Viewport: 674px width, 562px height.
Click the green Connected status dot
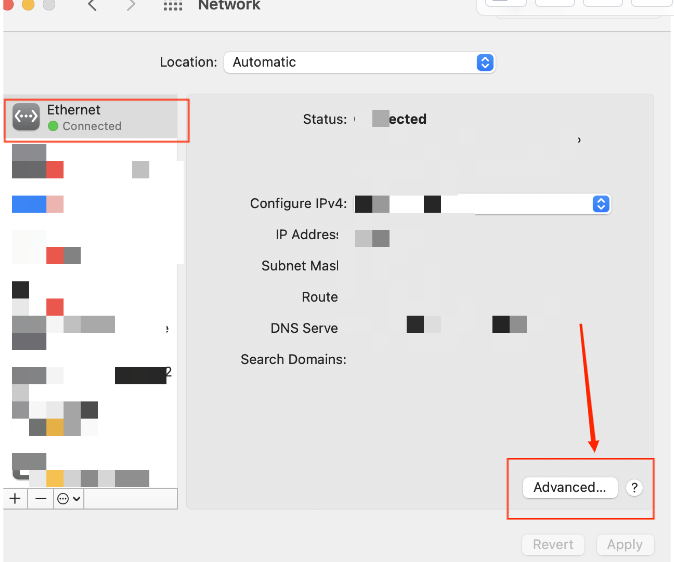(53, 127)
